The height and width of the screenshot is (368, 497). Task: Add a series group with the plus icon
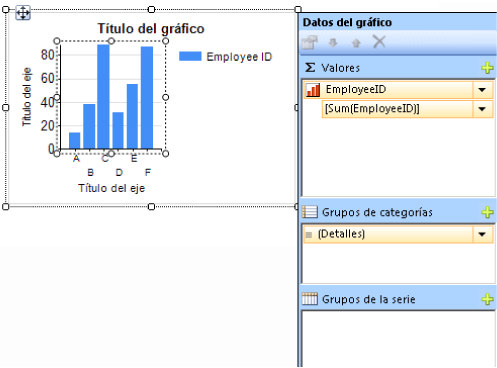pos(487,299)
